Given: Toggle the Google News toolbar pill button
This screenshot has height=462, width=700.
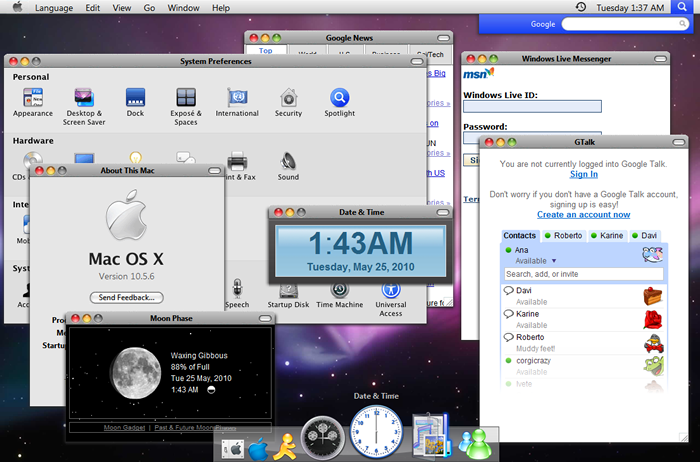Looking at the screenshot, I should (x=443, y=38).
